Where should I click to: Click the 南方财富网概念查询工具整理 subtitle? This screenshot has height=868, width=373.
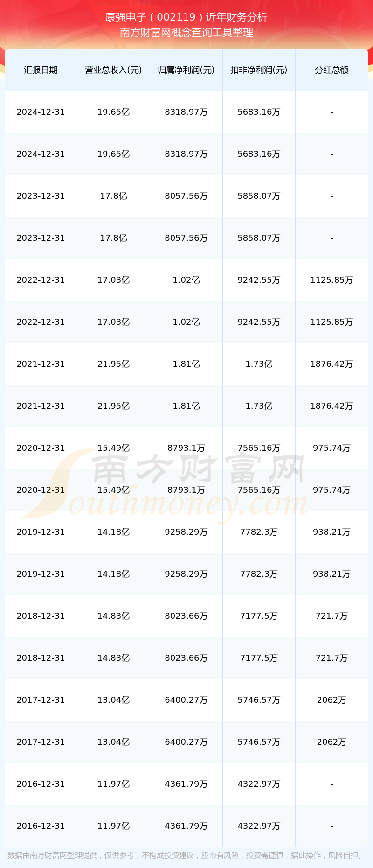click(186, 33)
